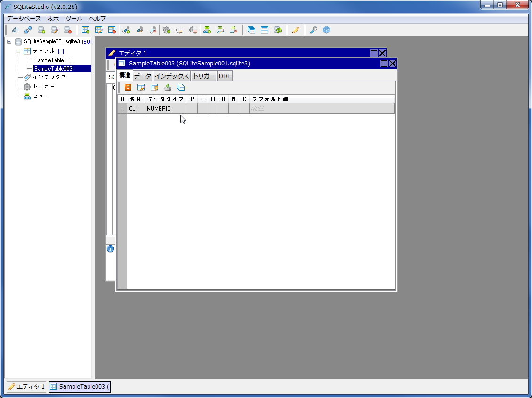Click the delete table icon

point(112,30)
